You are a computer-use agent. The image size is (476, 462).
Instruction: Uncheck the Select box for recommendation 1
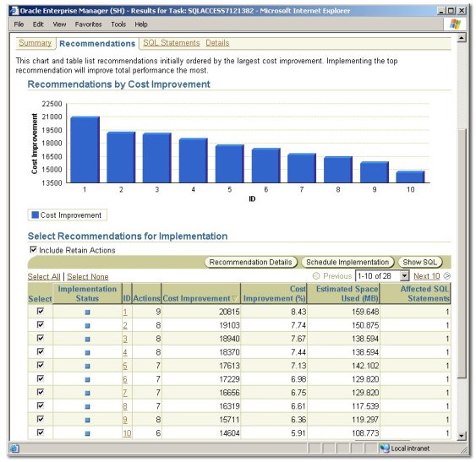pos(40,311)
